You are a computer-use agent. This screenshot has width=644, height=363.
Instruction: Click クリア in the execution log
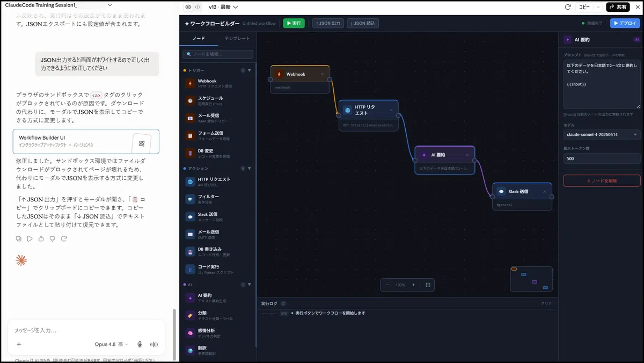546,303
